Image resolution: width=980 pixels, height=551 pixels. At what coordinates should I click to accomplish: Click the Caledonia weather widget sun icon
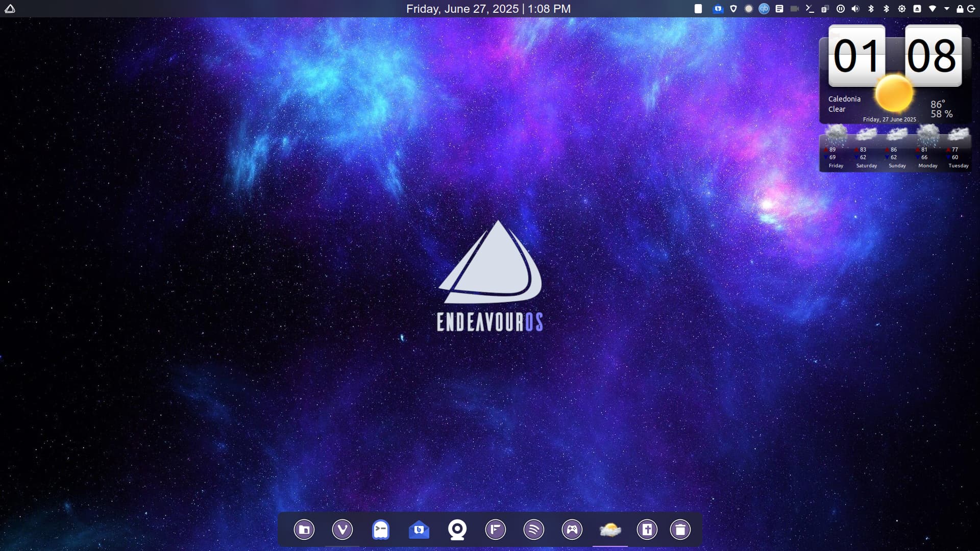tap(894, 93)
